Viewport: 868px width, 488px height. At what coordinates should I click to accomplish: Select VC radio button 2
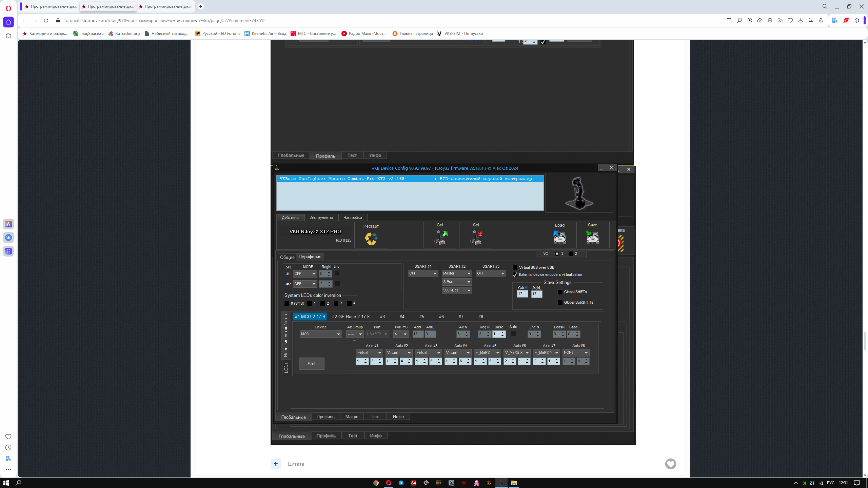point(571,253)
